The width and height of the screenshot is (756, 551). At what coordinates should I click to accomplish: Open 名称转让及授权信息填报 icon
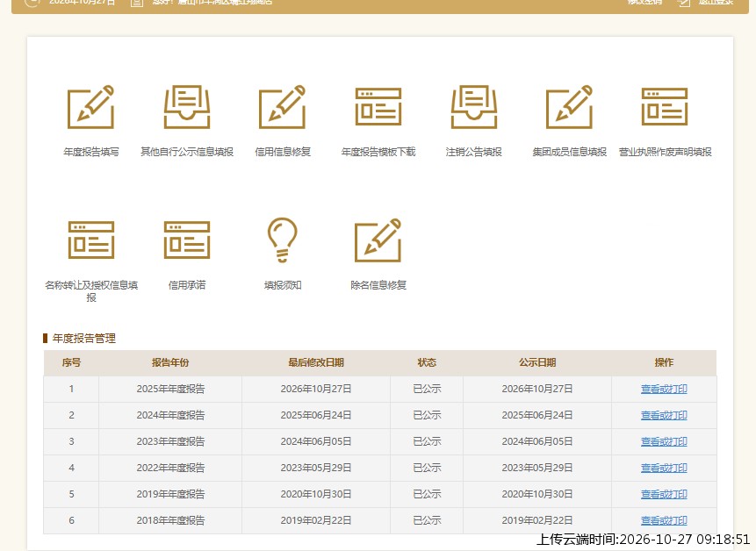click(x=91, y=240)
